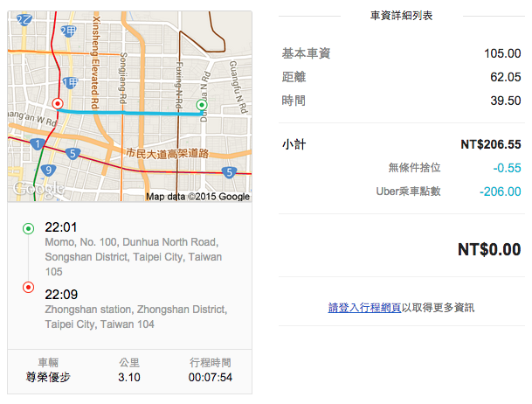Click the 無條件捨位 adjustment -0.55

click(507, 168)
